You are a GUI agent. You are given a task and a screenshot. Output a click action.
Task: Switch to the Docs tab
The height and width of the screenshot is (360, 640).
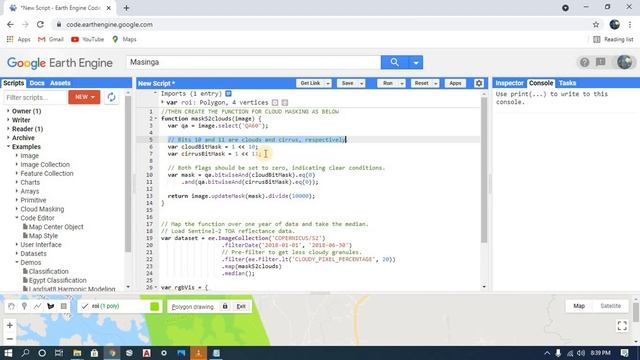pyautogui.click(x=37, y=83)
